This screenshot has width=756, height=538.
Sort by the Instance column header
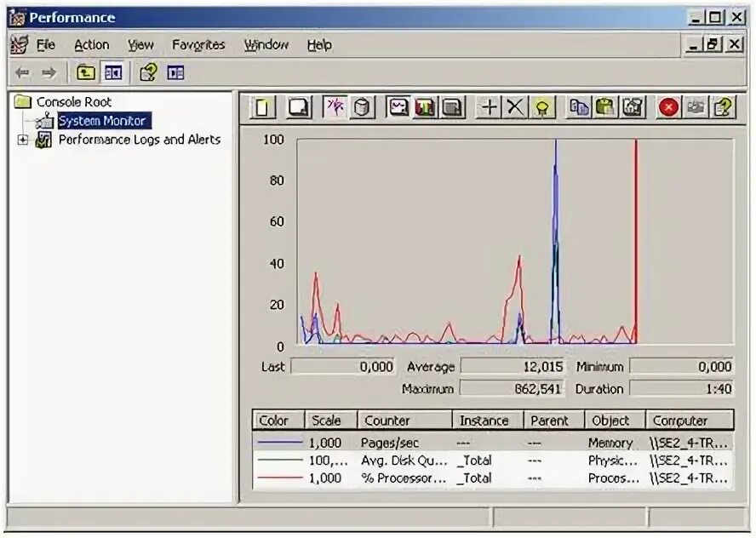[488, 421]
